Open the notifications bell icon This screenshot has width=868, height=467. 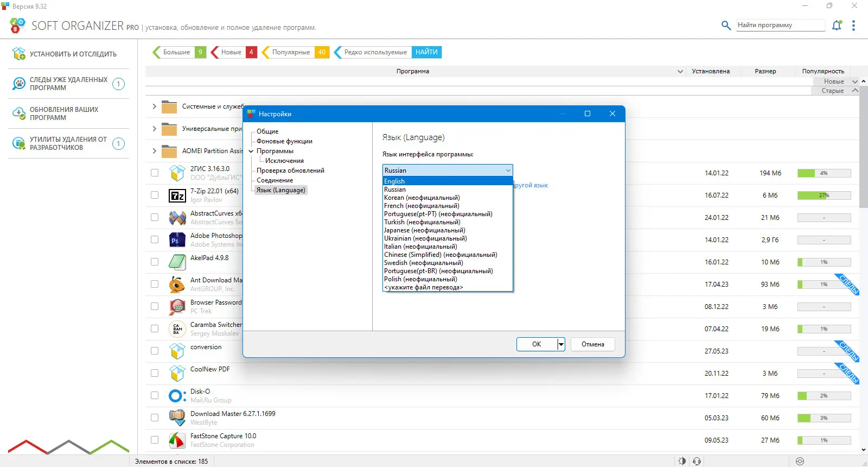(837, 25)
